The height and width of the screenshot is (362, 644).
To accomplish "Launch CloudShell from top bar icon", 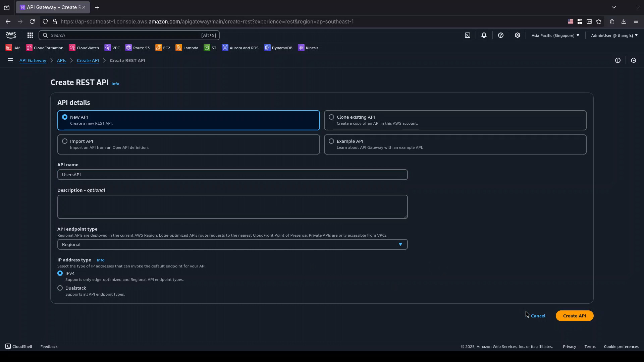I will click(468, 35).
